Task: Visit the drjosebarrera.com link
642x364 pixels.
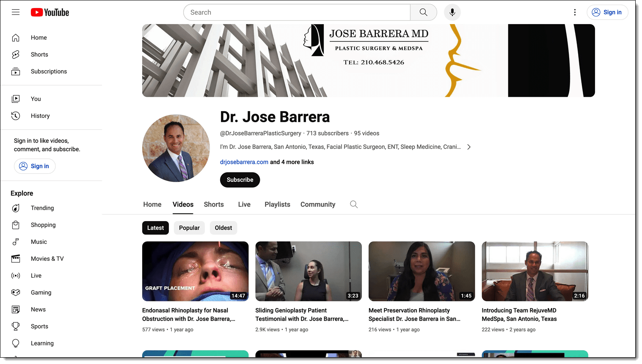Action: click(x=244, y=162)
